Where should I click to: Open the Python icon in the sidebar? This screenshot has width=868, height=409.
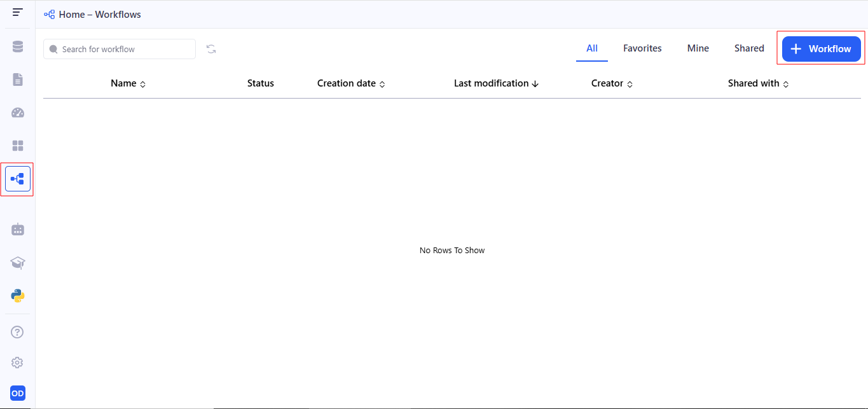pyautogui.click(x=18, y=296)
